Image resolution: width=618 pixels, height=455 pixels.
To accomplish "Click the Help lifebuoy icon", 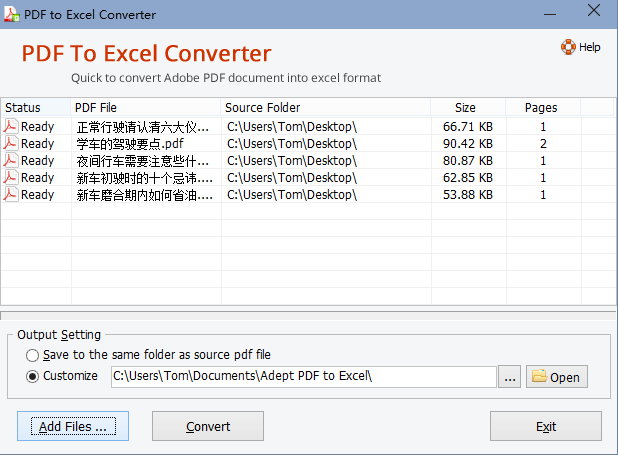I will [x=568, y=47].
